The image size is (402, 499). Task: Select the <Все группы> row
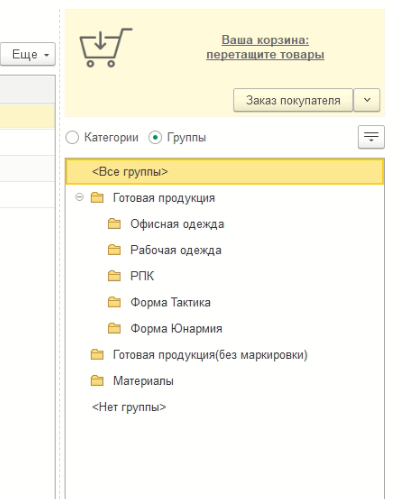(x=225, y=172)
